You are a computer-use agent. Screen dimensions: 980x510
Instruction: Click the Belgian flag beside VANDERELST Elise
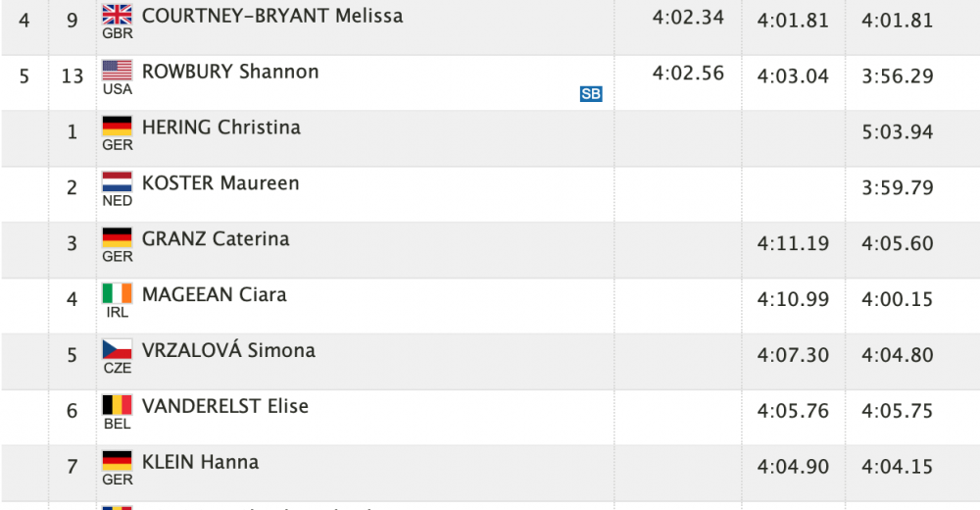(117, 405)
